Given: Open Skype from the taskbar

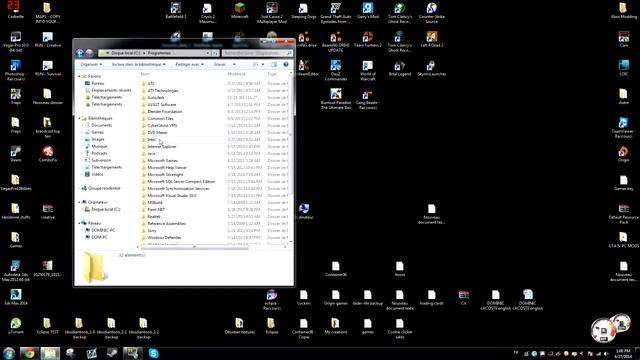Looking at the screenshot, I should [x=154, y=353].
